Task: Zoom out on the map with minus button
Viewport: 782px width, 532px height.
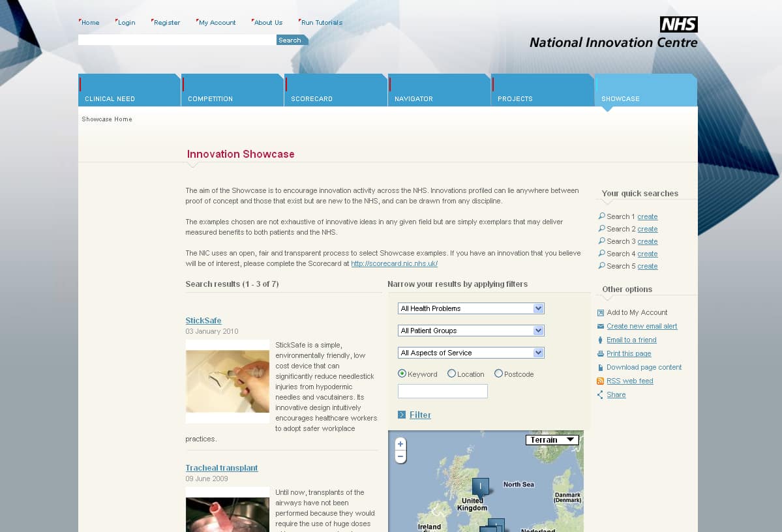Action: click(400, 456)
